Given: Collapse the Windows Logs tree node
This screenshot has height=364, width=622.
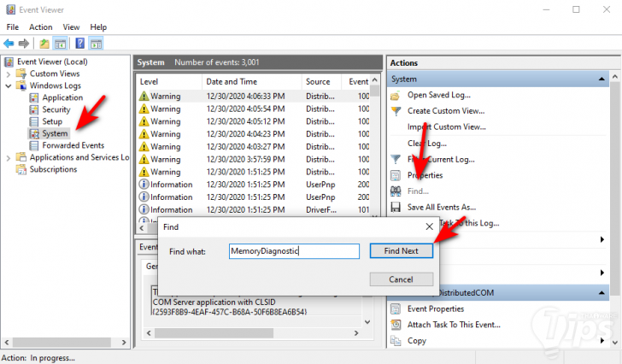Looking at the screenshot, I should coord(8,85).
